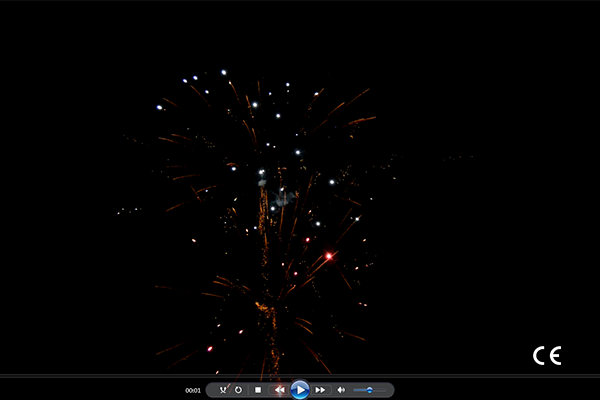Click the rewind previous button
The image size is (600, 400).
pos(279,390)
